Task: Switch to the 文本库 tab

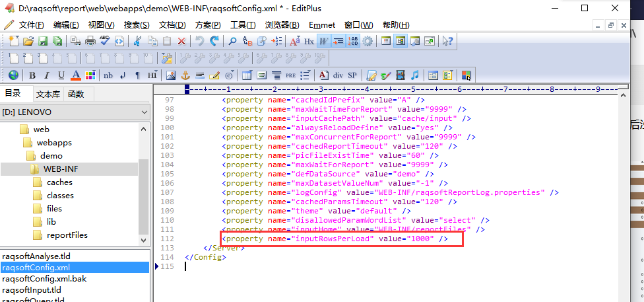Action: click(x=48, y=94)
